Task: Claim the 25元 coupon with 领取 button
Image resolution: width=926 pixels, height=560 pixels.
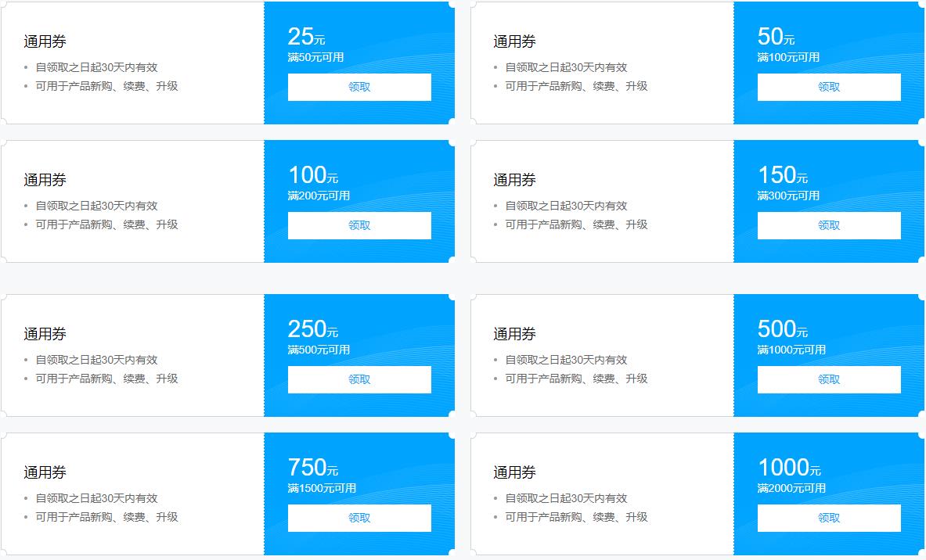Action: [x=359, y=87]
